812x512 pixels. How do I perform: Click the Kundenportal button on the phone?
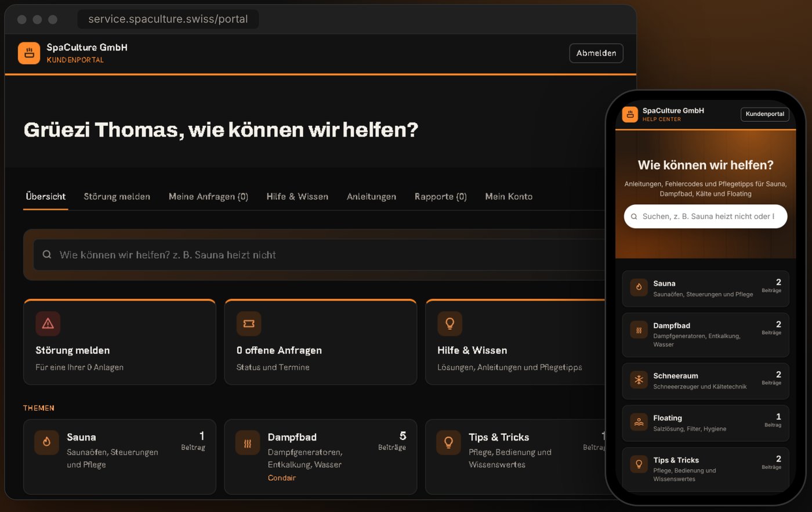point(764,114)
